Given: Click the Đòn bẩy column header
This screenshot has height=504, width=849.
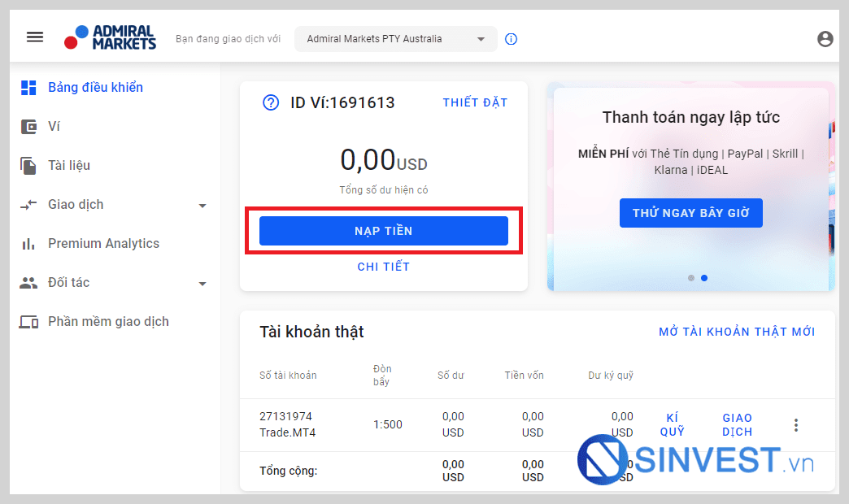Looking at the screenshot, I should click(382, 376).
